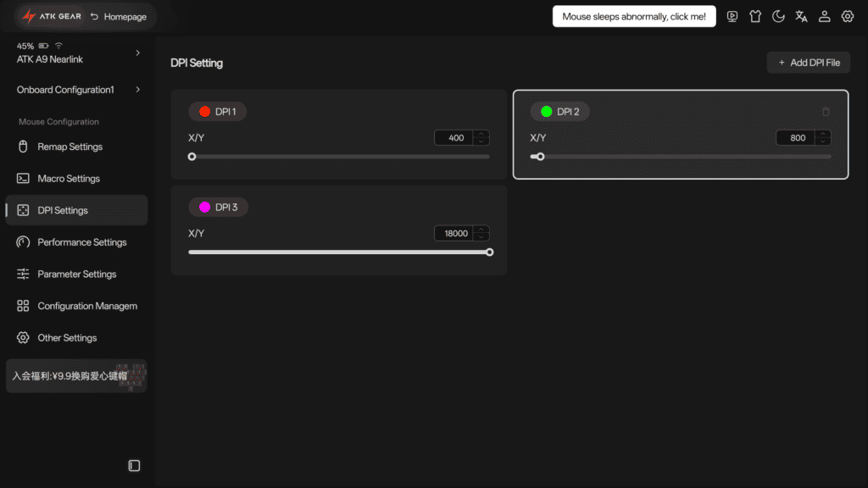Open Remap Settings
The height and width of the screenshot is (488, 868).
click(x=77, y=147)
